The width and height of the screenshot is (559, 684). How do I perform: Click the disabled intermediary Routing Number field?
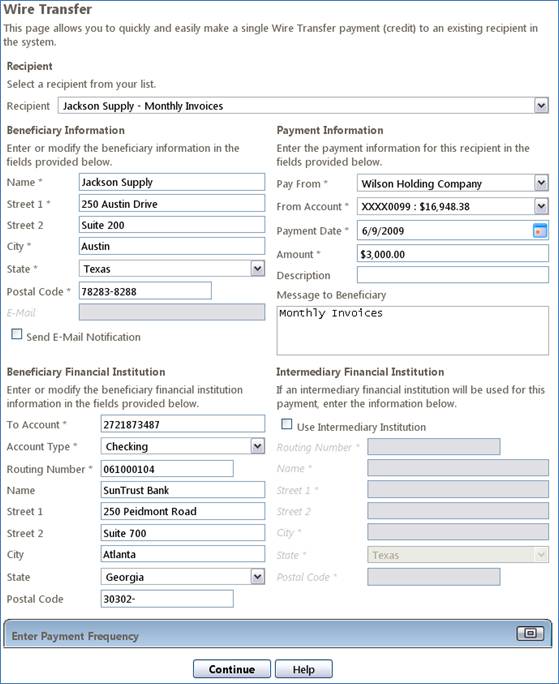pos(434,447)
